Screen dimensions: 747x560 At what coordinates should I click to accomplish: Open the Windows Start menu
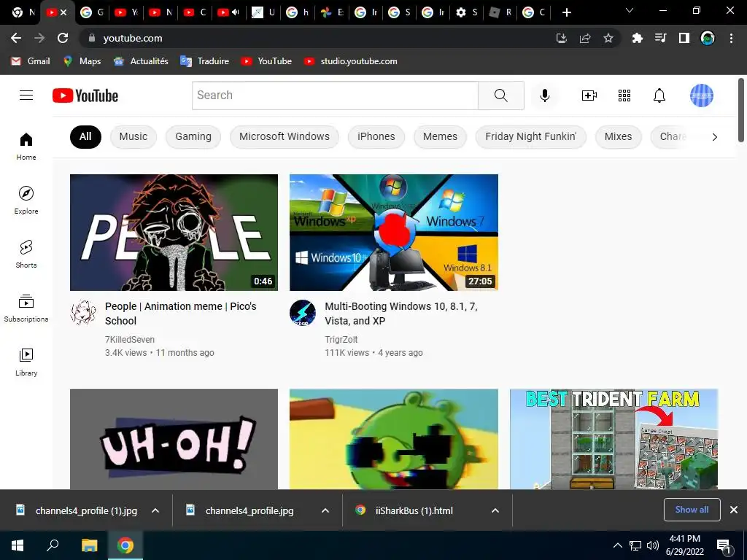[18, 545]
